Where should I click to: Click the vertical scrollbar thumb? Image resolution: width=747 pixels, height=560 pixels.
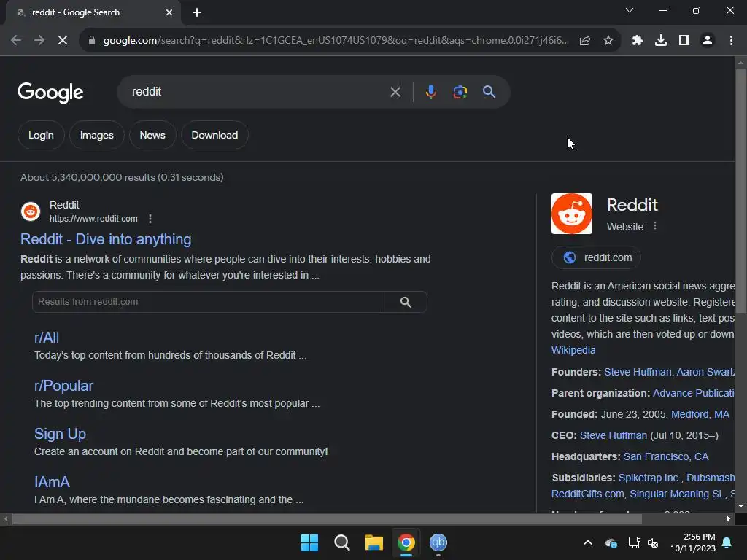740,190
